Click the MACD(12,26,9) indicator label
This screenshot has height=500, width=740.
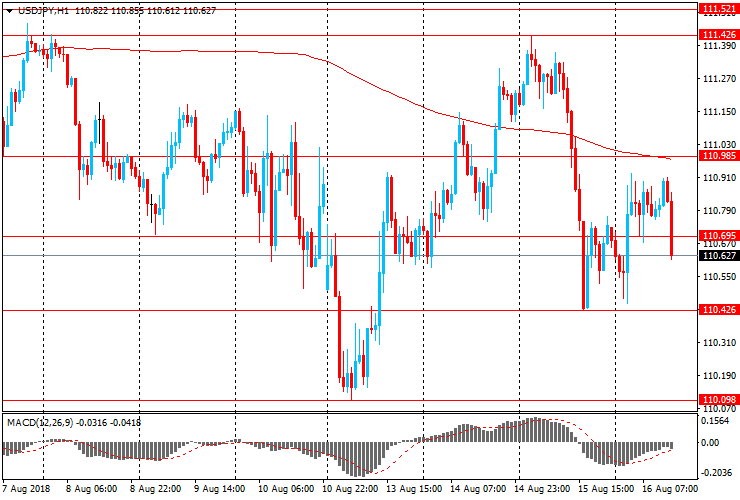click(x=40, y=423)
